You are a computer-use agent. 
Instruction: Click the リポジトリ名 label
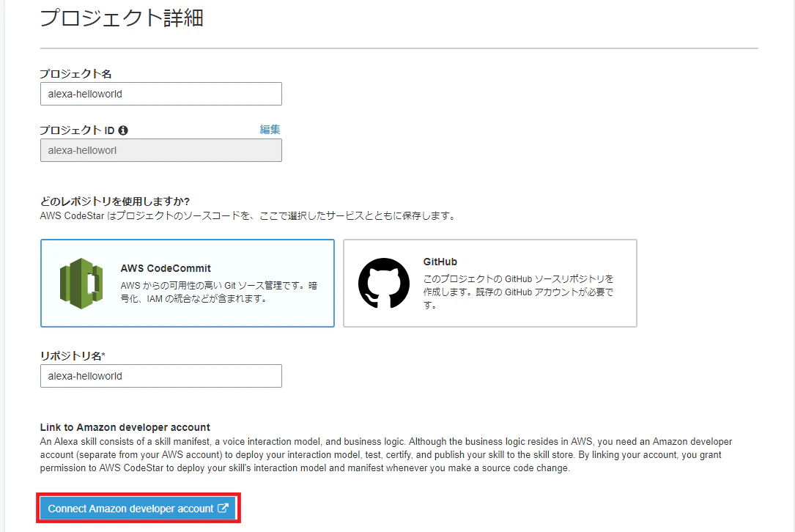73,356
